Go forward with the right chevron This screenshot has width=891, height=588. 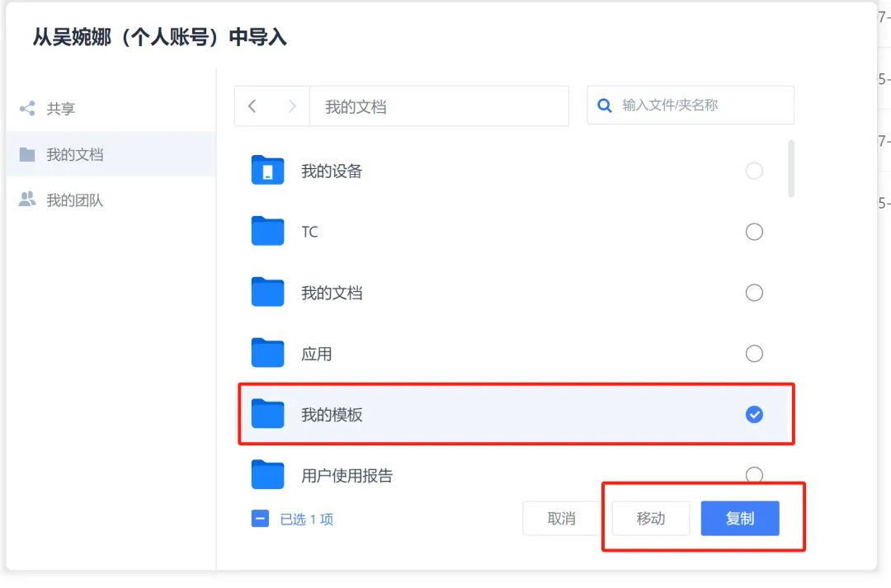291,106
